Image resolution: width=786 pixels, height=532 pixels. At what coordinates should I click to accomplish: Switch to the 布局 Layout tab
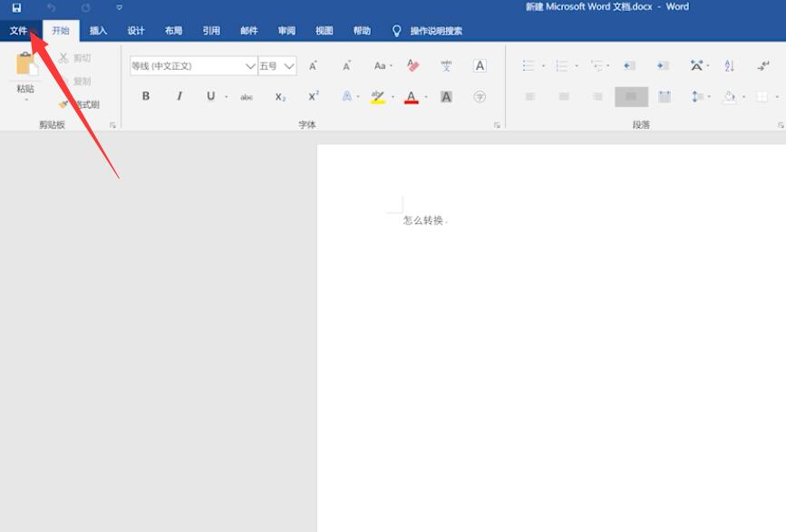(x=173, y=31)
